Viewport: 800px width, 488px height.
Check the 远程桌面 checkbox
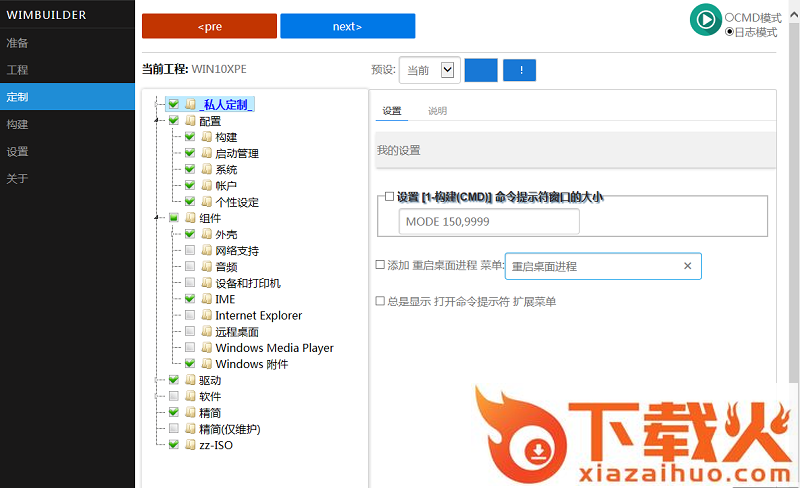[190, 331]
